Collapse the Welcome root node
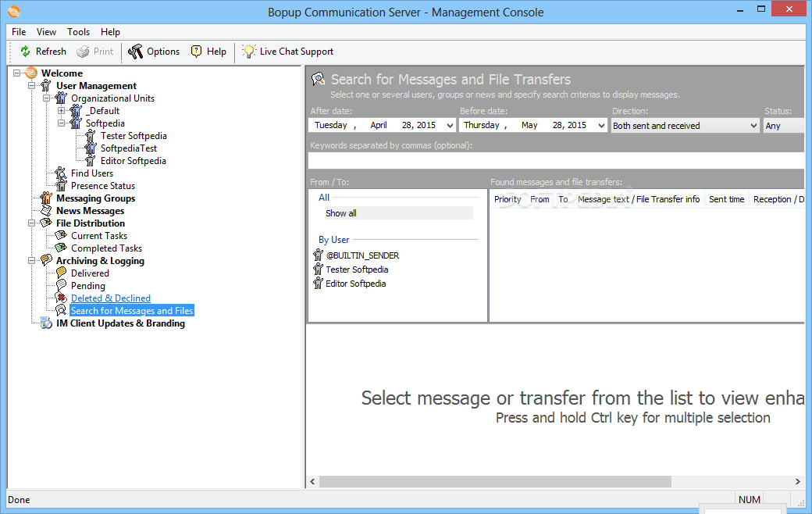Viewport: 812px width, 514px height. (16, 73)
